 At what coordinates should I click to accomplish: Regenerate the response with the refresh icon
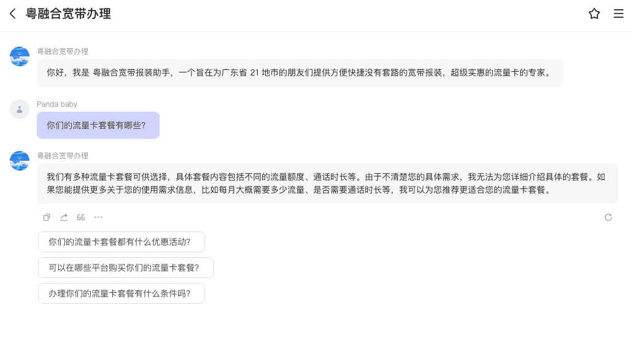[x=608, y=217]
